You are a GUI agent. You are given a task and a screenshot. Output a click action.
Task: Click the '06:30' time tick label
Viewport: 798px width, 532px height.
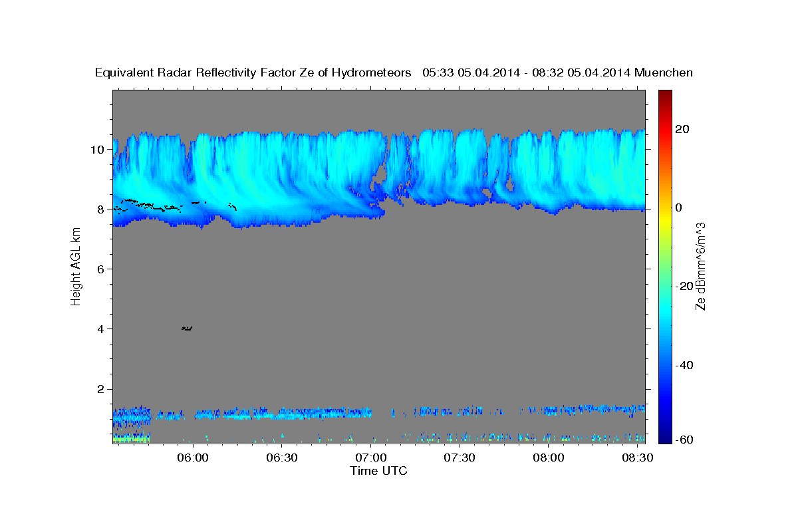[281, 458]
